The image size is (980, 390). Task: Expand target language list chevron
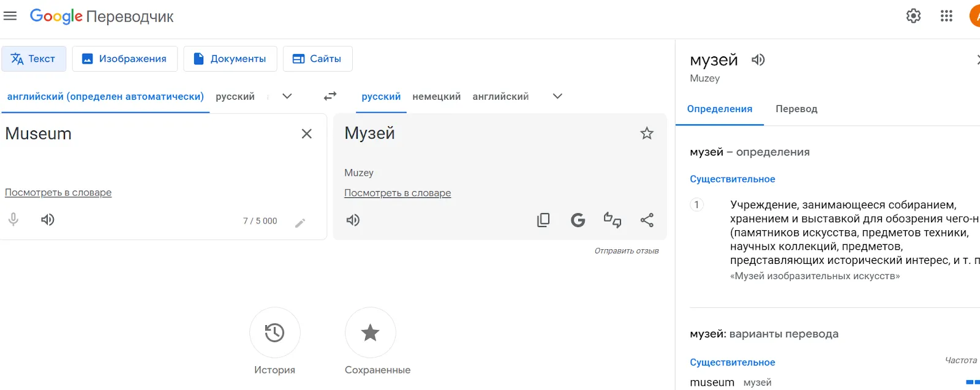[x=557, y=96]
